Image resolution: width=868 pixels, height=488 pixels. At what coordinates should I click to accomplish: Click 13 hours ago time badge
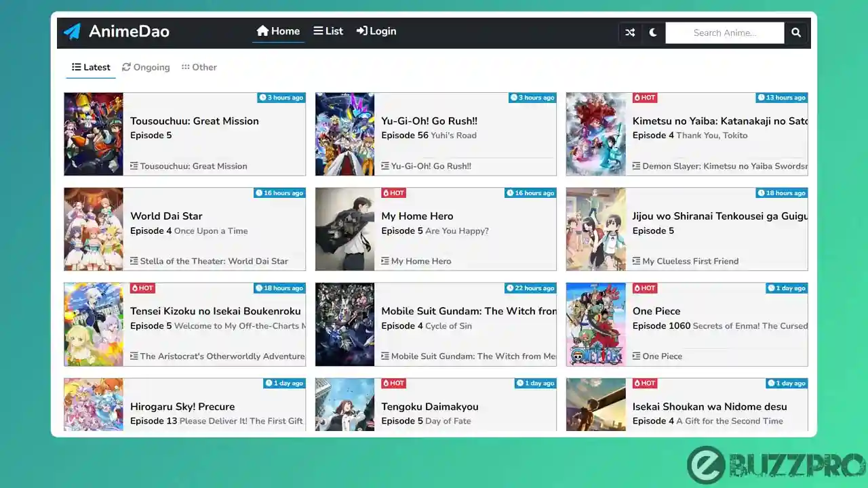pyautogui.click(x=781, y=98)
